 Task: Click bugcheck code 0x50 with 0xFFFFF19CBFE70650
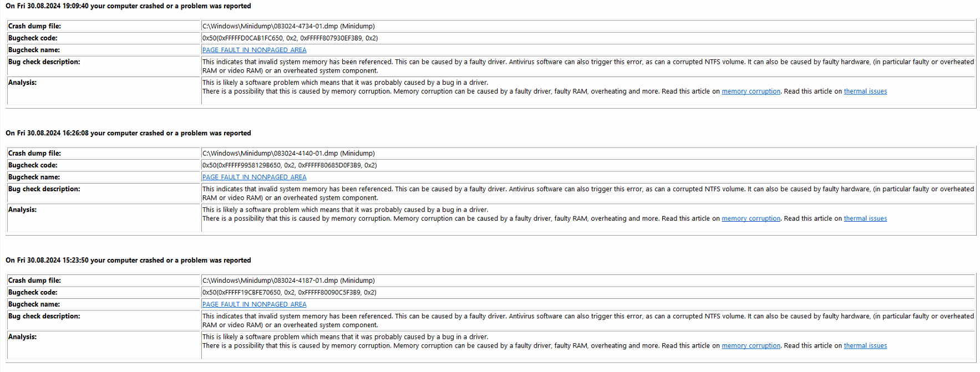290,293
